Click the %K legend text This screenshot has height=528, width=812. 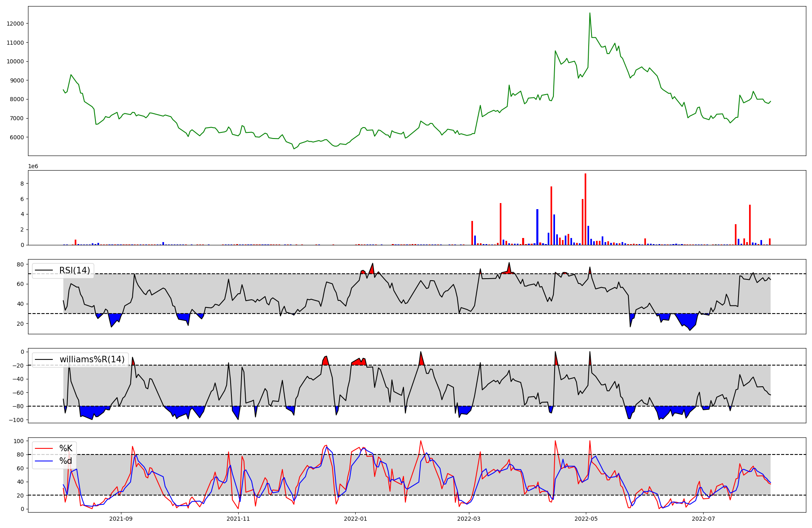(x=66, y=448)
